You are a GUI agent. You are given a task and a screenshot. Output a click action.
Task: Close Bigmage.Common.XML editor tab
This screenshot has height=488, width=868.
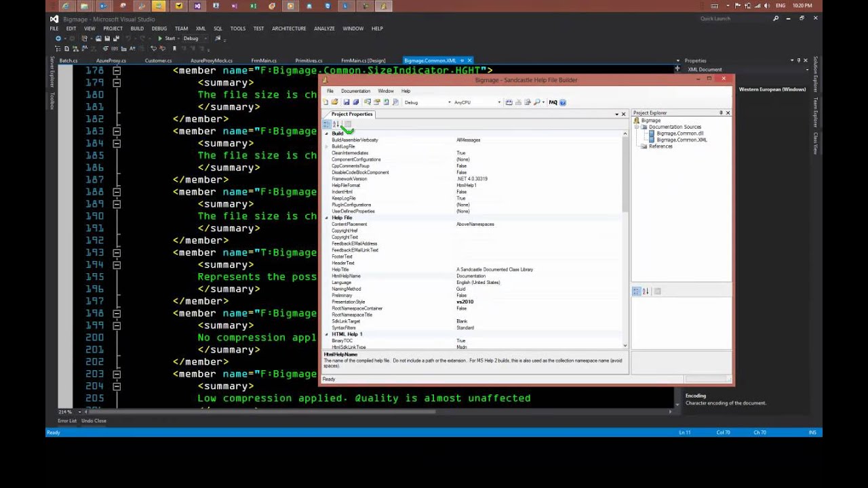click(x=469, y=60)
